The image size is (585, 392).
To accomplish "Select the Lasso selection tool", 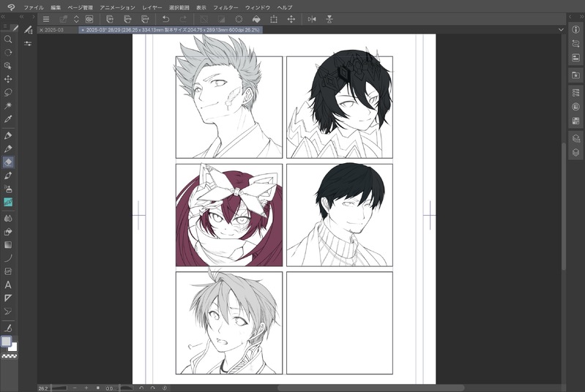I will coord(8,92).
